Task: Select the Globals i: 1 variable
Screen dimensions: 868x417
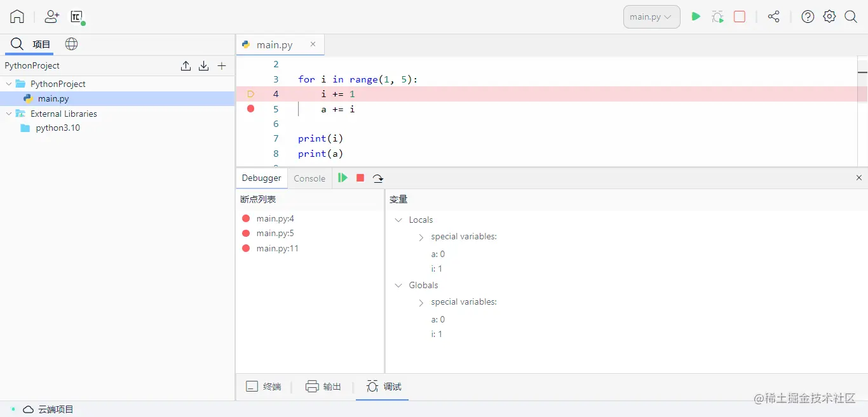Action: [x=437, y=334]
